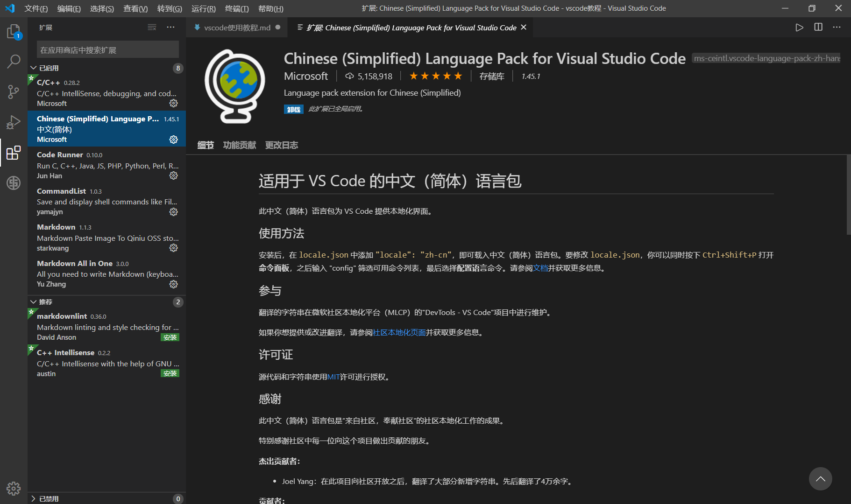The height and width of the screenshot is (504, 851).
Task: Open manage gear for Markdown extension
Action: (174, 248)
